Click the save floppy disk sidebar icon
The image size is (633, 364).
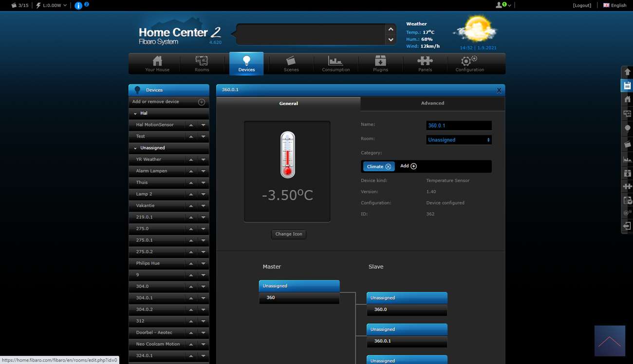(x=627, y=86)
